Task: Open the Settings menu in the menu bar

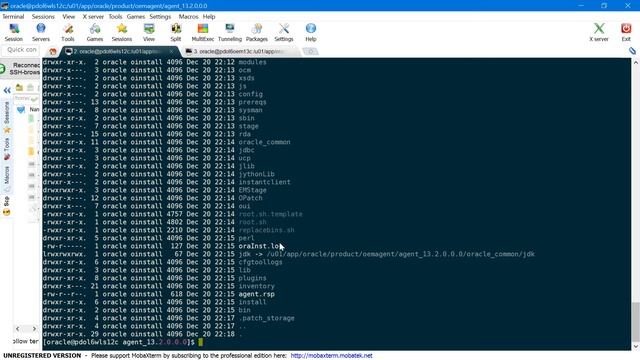Action: coord(160,16)
